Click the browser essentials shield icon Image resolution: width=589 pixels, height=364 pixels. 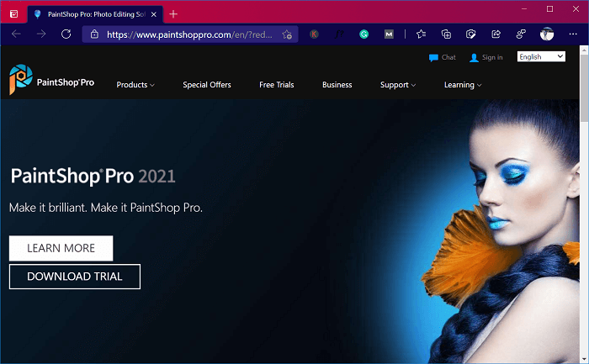[x=470, y=34]
